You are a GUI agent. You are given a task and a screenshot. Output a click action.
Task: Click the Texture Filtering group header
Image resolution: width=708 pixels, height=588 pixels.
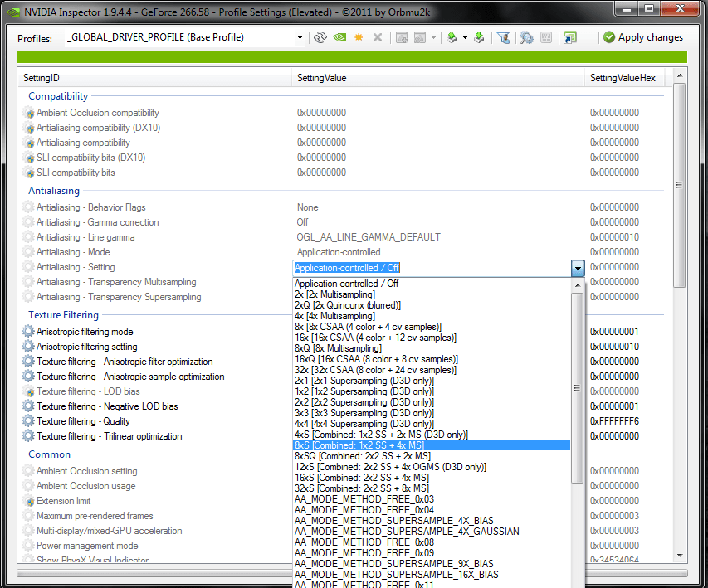(x=63, y=315)
